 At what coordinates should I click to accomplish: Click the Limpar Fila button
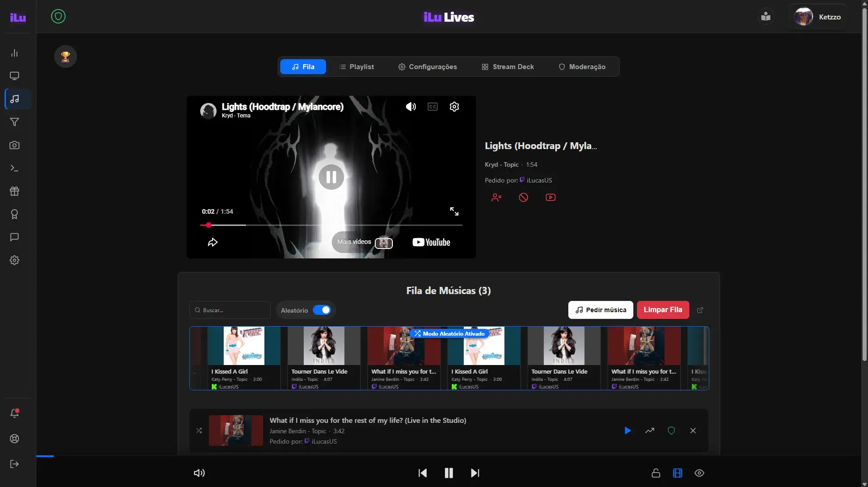pyautogui.click(x=663, y=310)
